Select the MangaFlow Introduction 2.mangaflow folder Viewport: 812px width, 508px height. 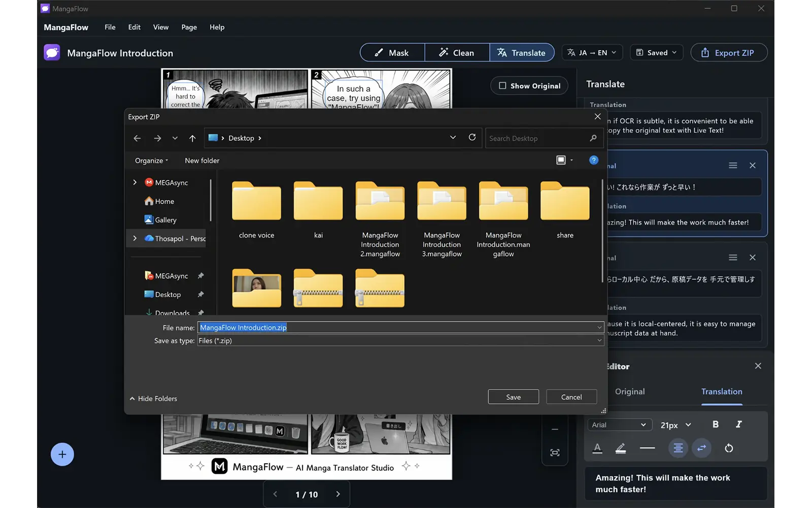tap(380, 218)
